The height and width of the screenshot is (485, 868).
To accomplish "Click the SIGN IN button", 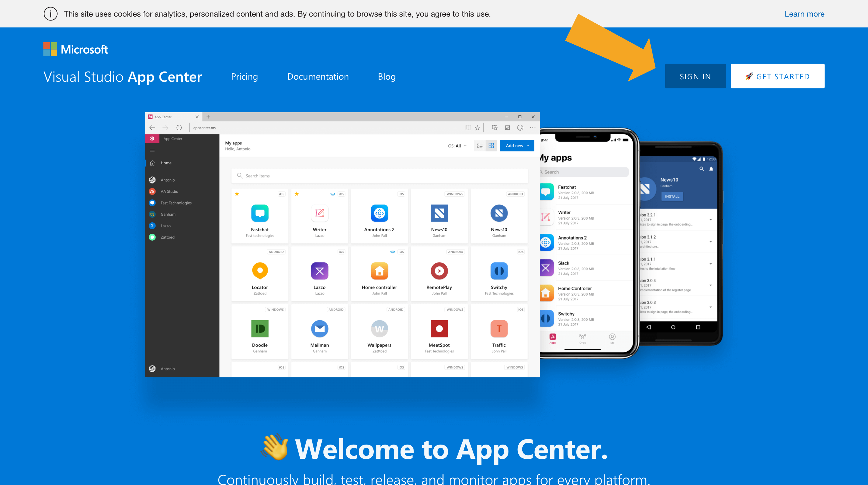I will tap(696, 76).
